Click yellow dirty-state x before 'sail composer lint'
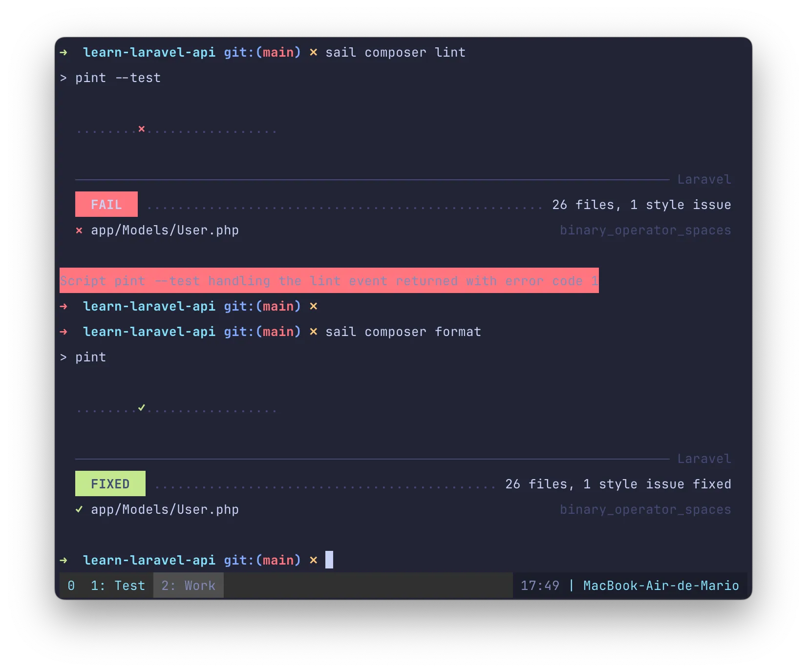Screen dimensions: 807x672 pyautogui.click(x=314, y=52)
